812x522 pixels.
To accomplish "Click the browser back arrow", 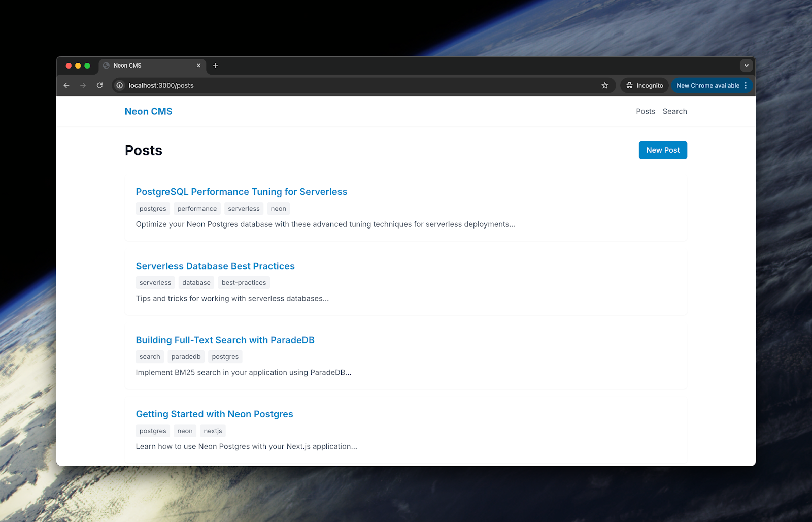I will 66,85.
